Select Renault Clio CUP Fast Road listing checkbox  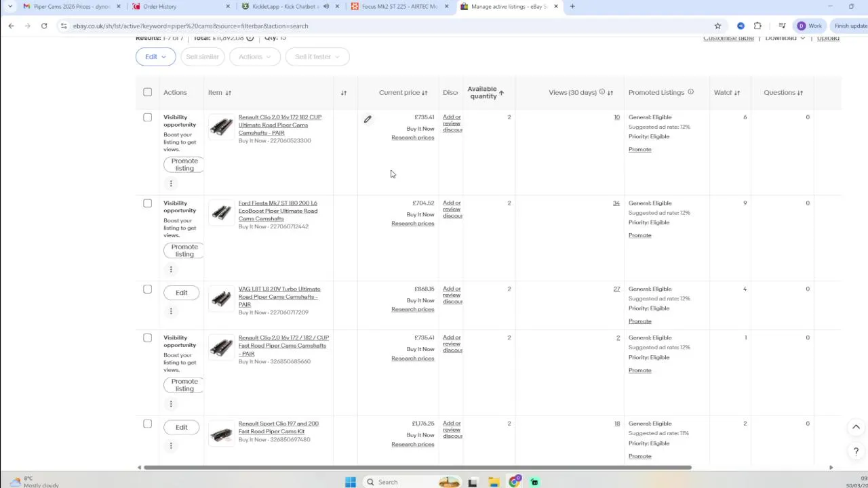tap(147, 338)
